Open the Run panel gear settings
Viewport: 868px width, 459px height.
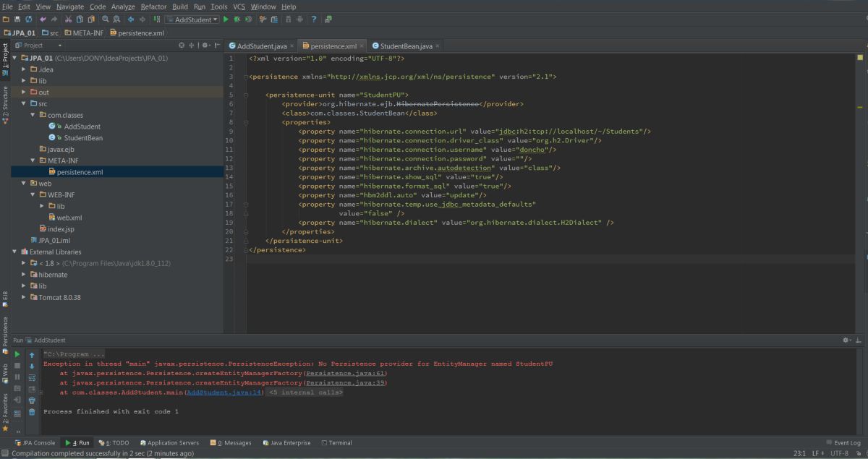click(846, 340)
